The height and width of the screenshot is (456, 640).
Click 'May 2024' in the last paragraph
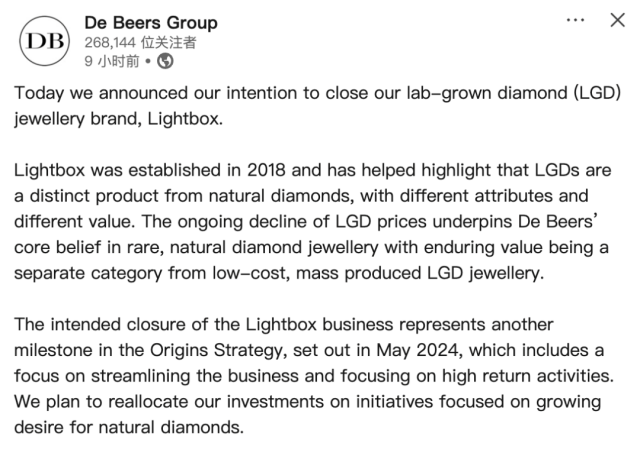[x=420, y=351]
